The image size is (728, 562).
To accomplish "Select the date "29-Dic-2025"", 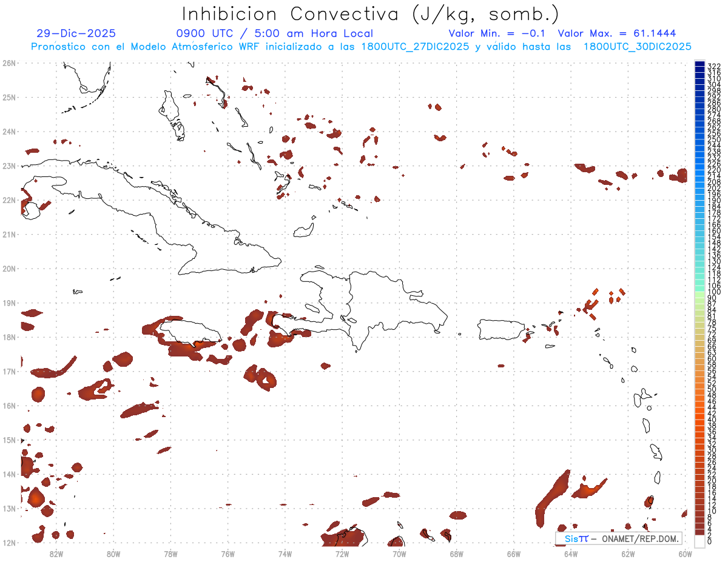I will 76,33.
